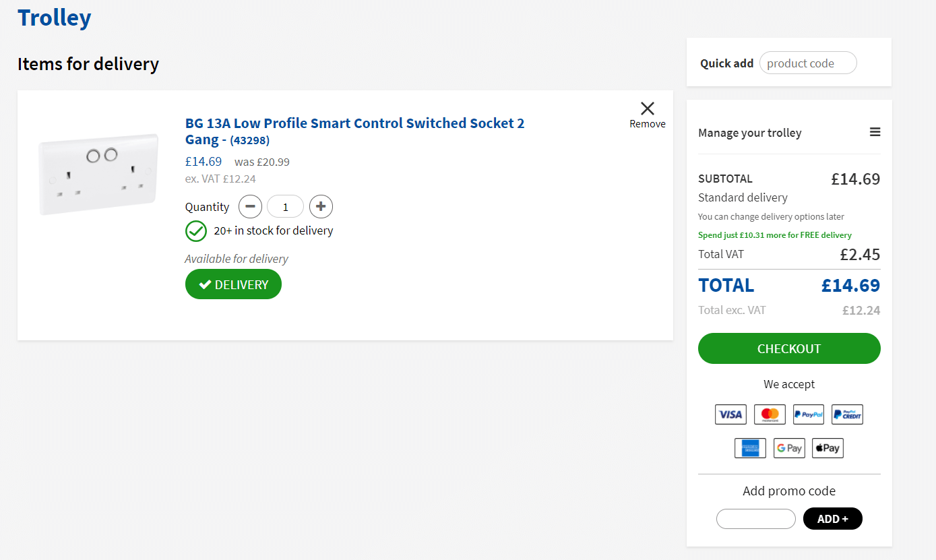Select the PayPal Credit payment icon
This screenshot has width=936, height=560.
[x=847, y=414]
